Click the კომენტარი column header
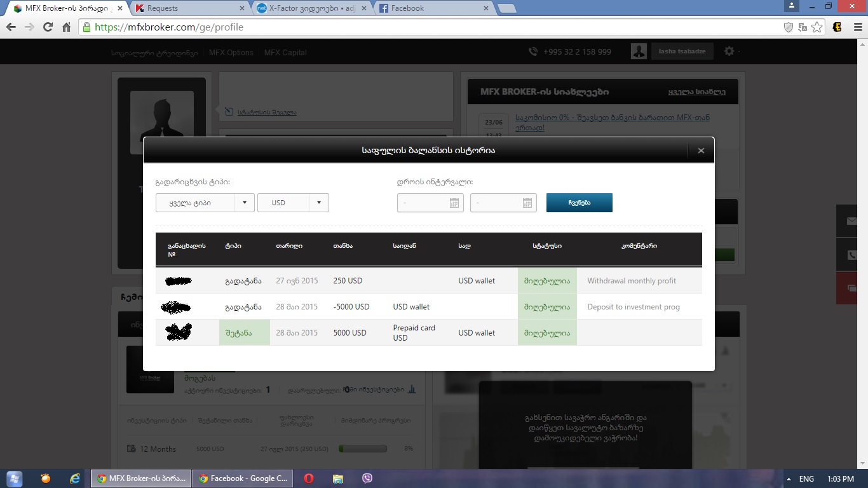Viewport: 868px width, 488px height. pos(639,246)
